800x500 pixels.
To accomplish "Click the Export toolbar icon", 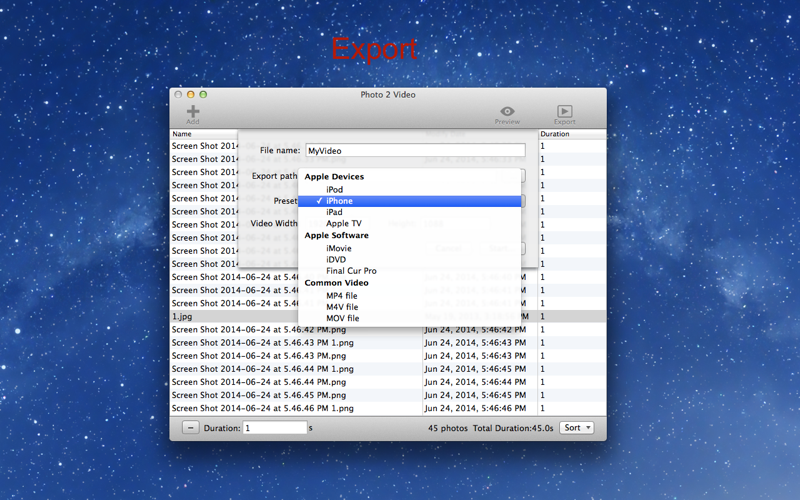I will [564, 111].
